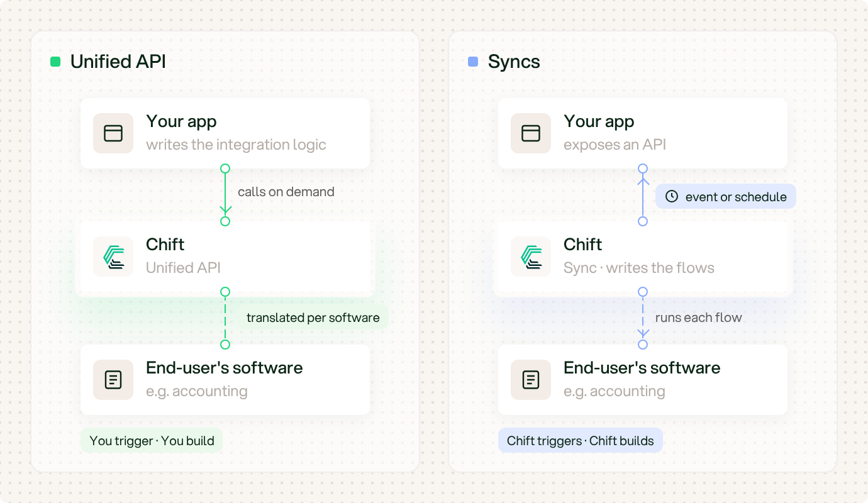The image size is (868, 503).
Task: Select the Chift logo above 'translated per software'
Action: pyautogui.click(x=113, y=257)
